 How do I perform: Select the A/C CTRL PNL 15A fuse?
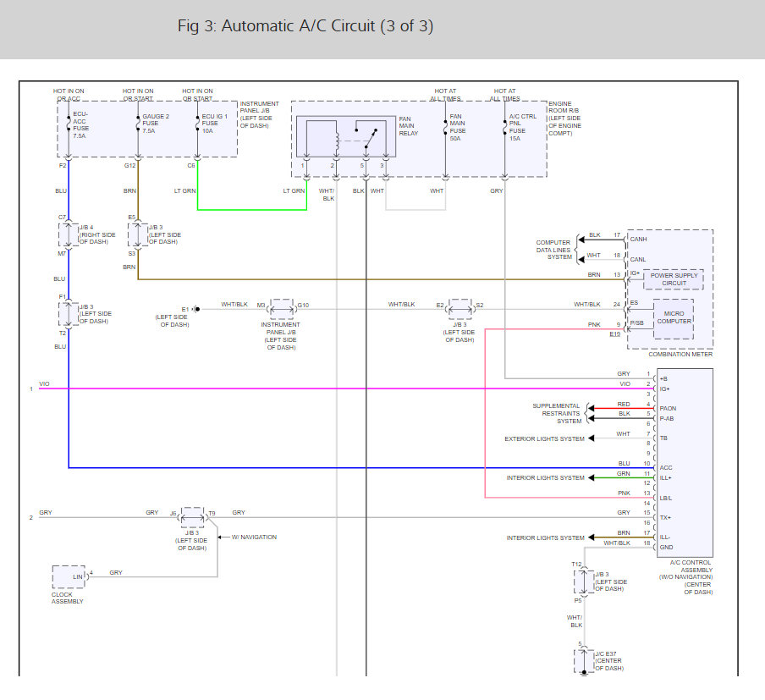pyautogui.click(x=505, y=127)
